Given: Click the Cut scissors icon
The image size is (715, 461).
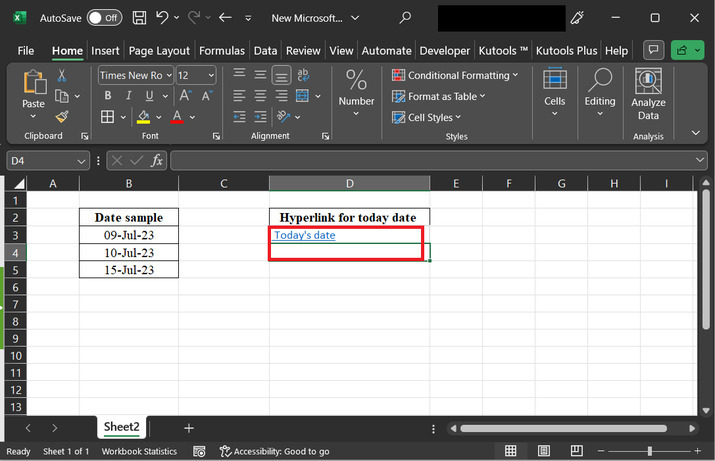Looking at the screenshot, I should point(62,75).
